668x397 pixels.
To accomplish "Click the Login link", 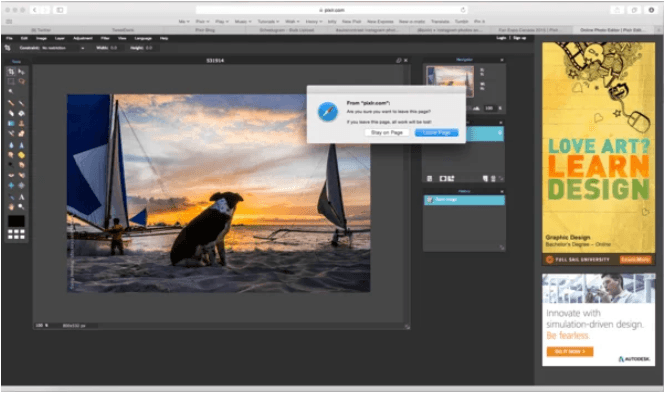I will (x=501, y=38).
